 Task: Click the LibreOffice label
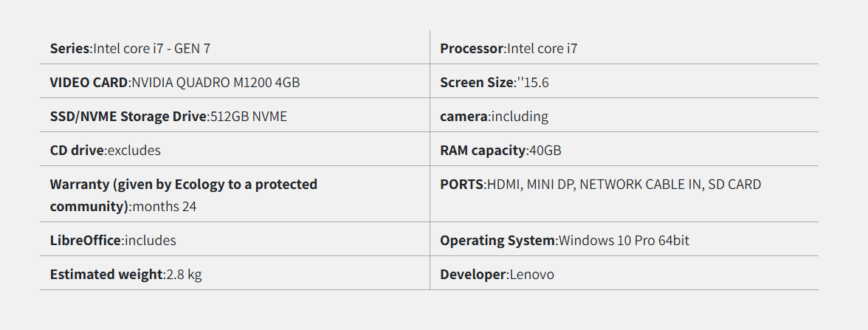86,241
